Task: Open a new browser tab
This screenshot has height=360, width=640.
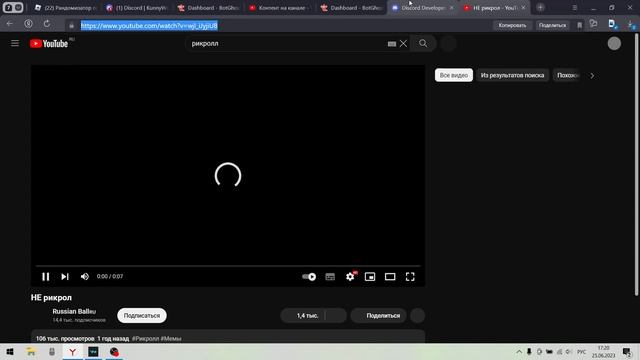Action: [540, 7]
